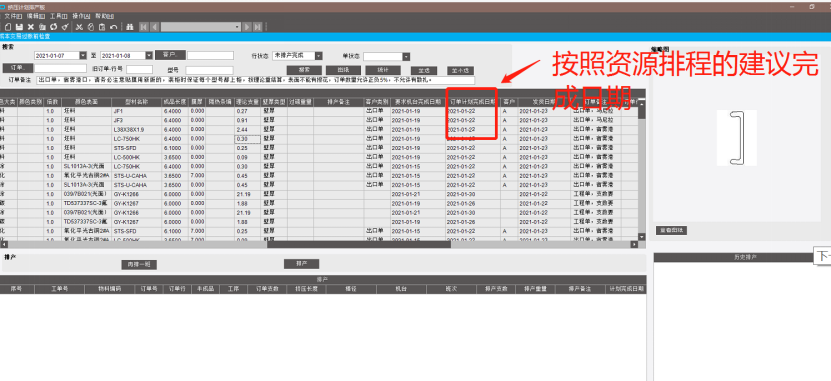Click the table's horizontal scrollbar thumb
The image size is (831, 381).
[x=359, y=244]
